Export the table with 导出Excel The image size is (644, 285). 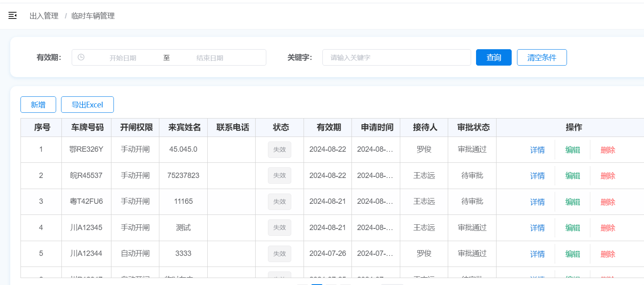87,105
